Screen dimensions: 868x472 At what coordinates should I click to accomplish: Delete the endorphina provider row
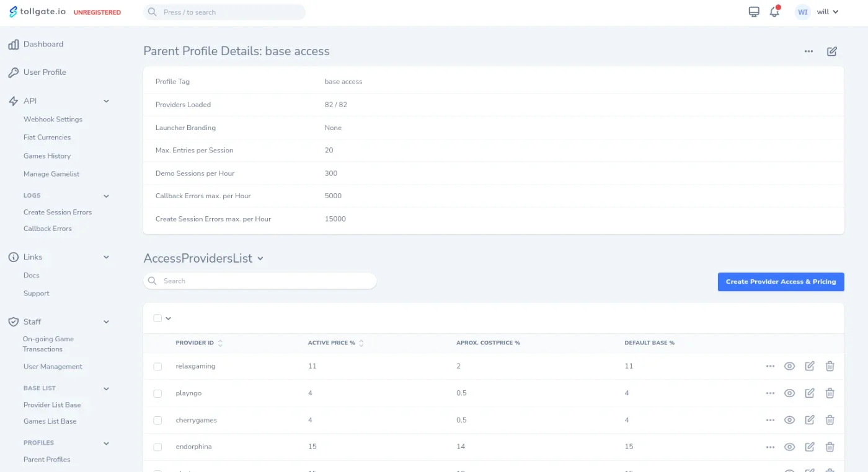830,447
